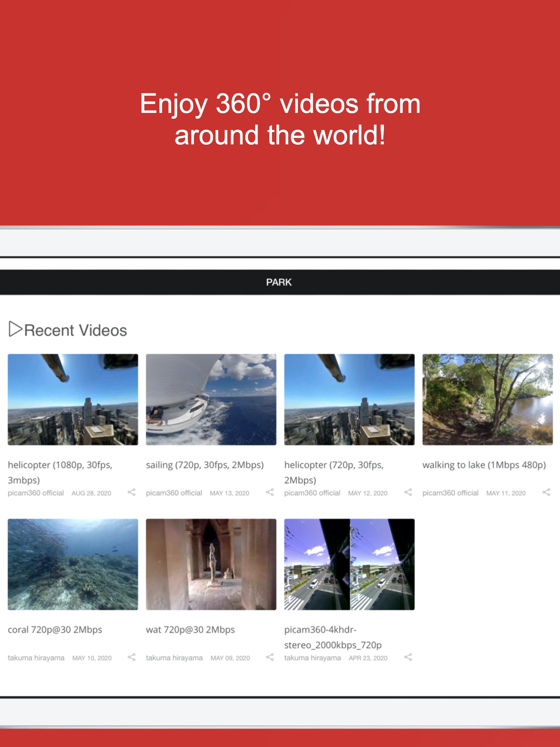Open the coral underwater thumbnail

coord(73,564)
